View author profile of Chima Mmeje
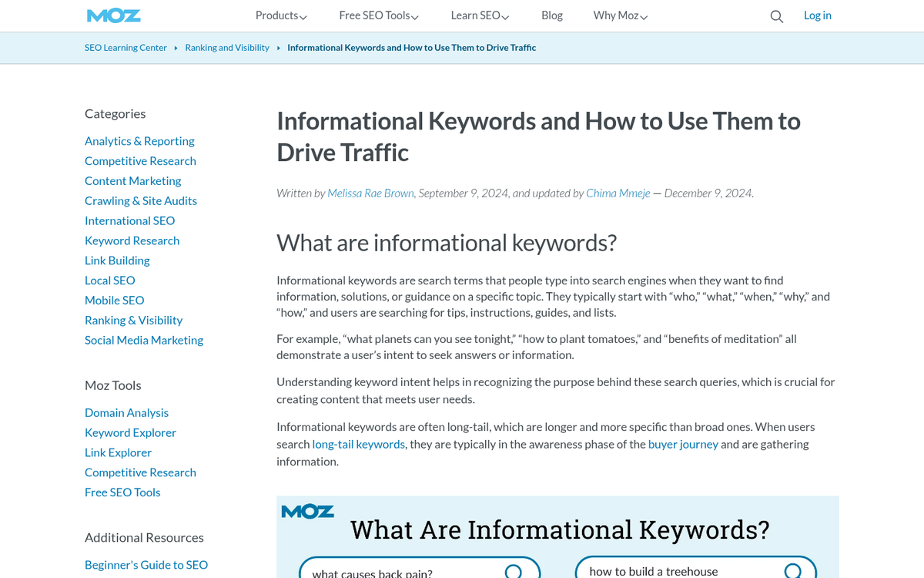 (x=618, y=193)
